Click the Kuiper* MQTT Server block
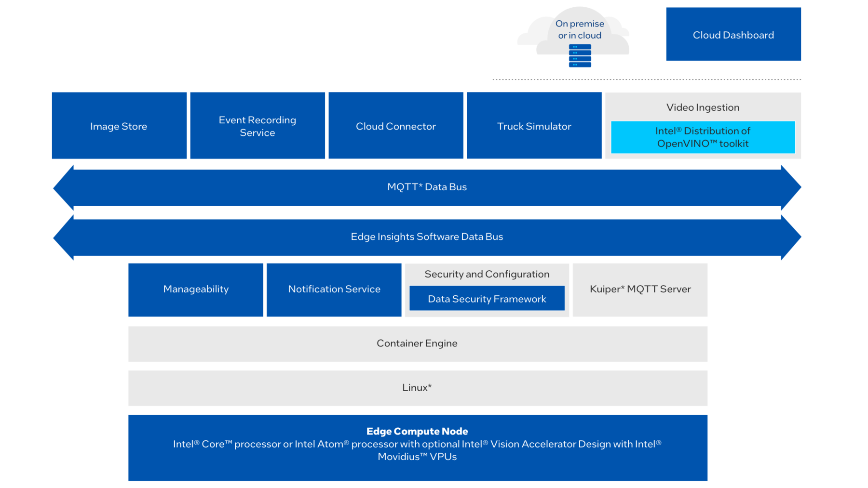The image size is (868, 488). tap(640, 290)
